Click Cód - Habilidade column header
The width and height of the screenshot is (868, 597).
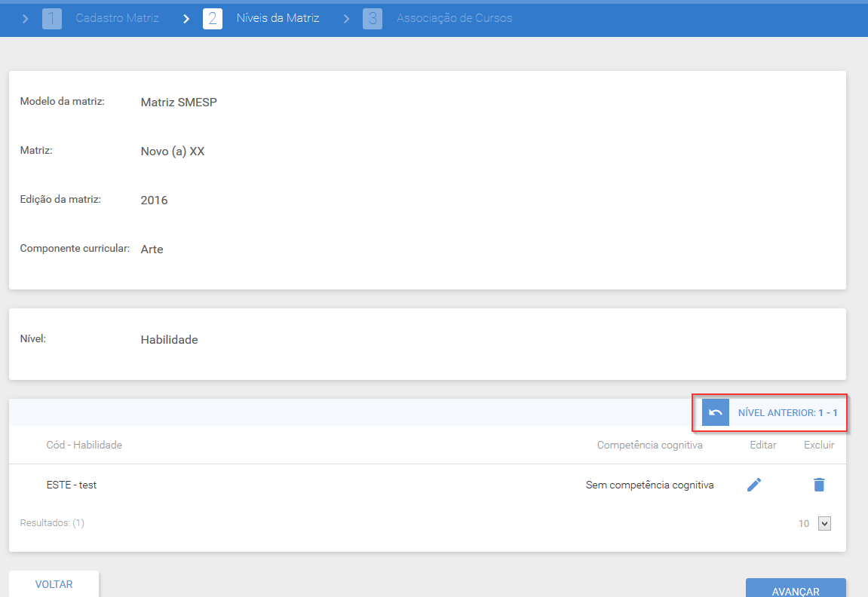point(84,445)
